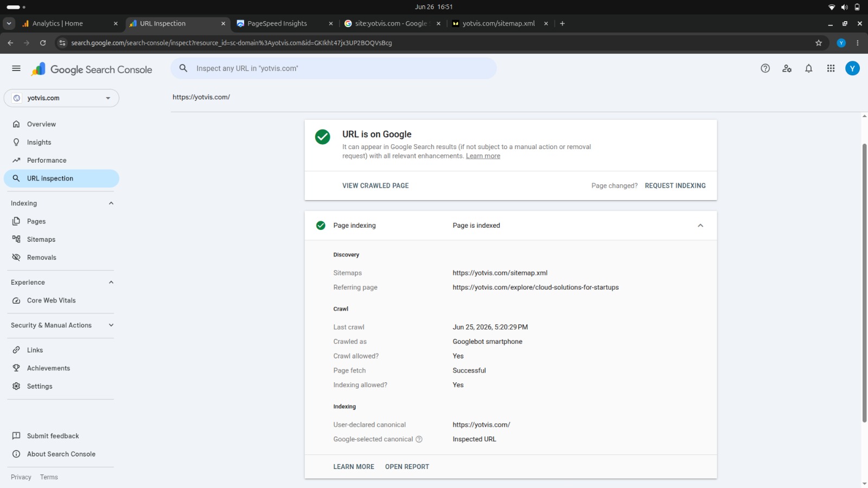Open Core Web Vitals report
Screen dimensions: 868x488
(x=61, y=300)
